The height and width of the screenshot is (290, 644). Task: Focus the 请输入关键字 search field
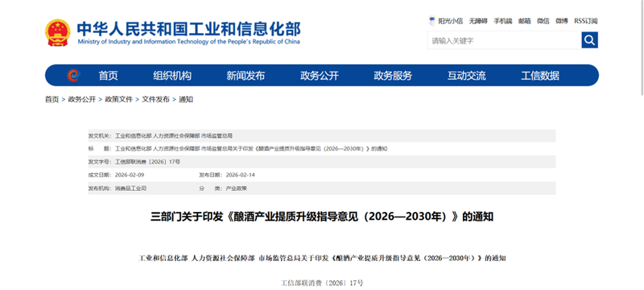click(x=505, y=40)
